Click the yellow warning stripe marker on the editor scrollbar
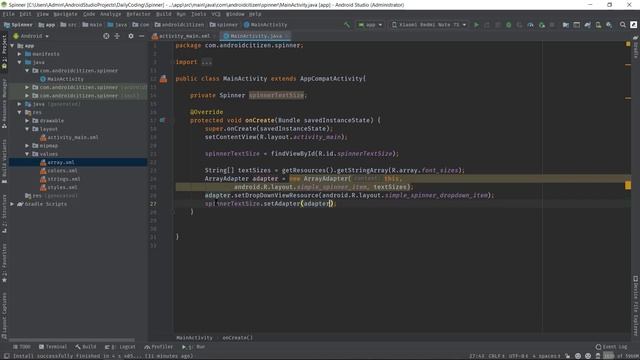640x360 pixels. point(628,185)
